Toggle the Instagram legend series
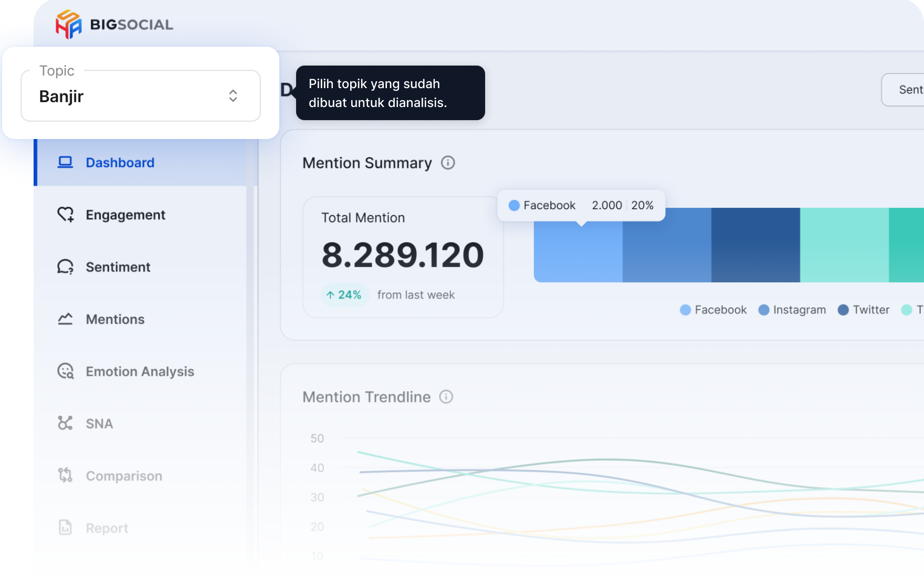Screen dimensions: 924x586 pos(792,310)
